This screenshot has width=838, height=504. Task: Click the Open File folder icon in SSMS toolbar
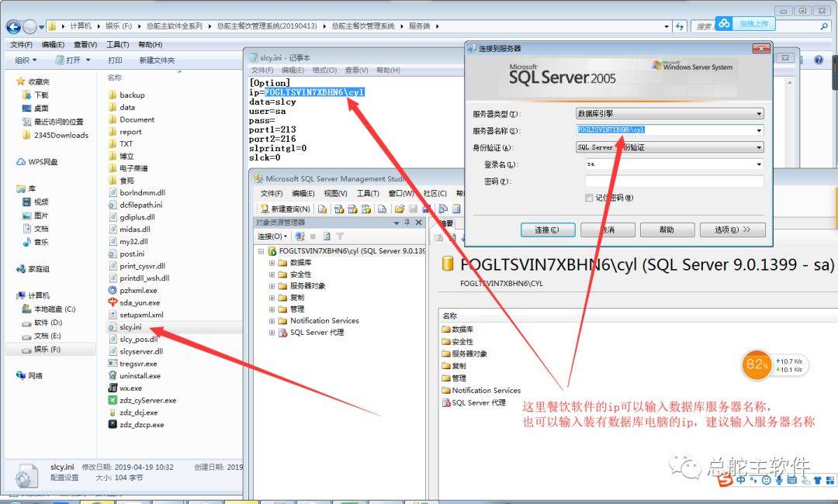pyautogui.click(x=400, y=209)
